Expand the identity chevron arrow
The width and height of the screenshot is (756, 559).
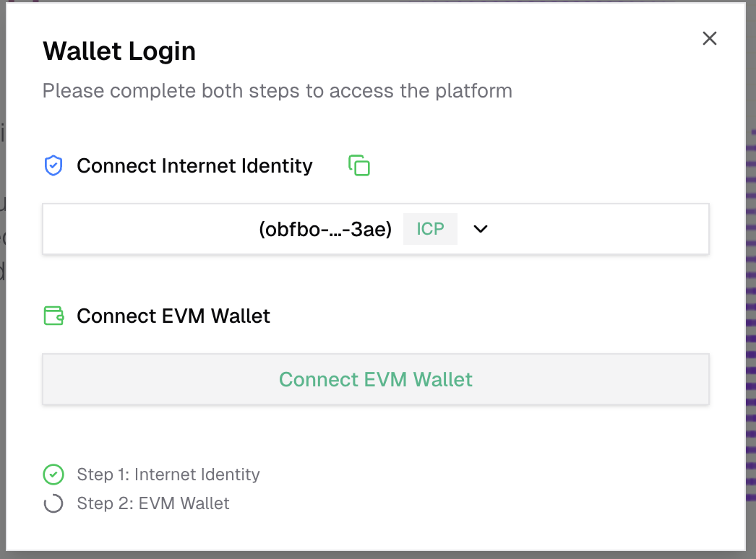coord(481,229)
